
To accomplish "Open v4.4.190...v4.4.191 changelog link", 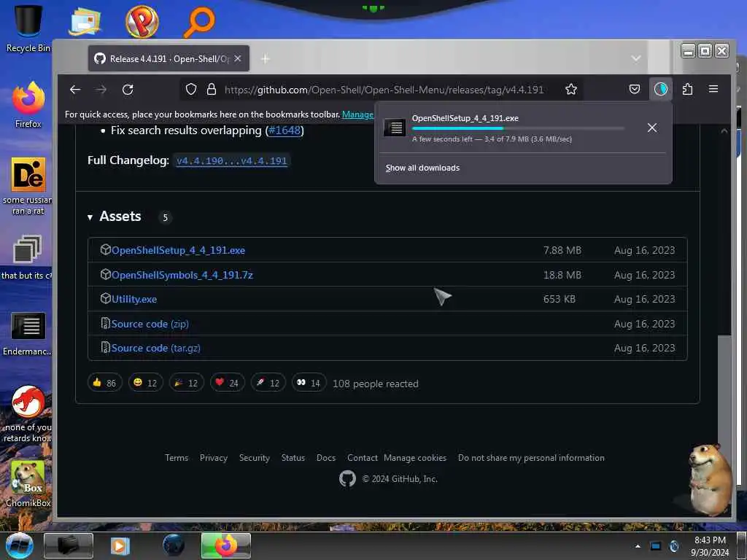I will [x=231, y=161].
